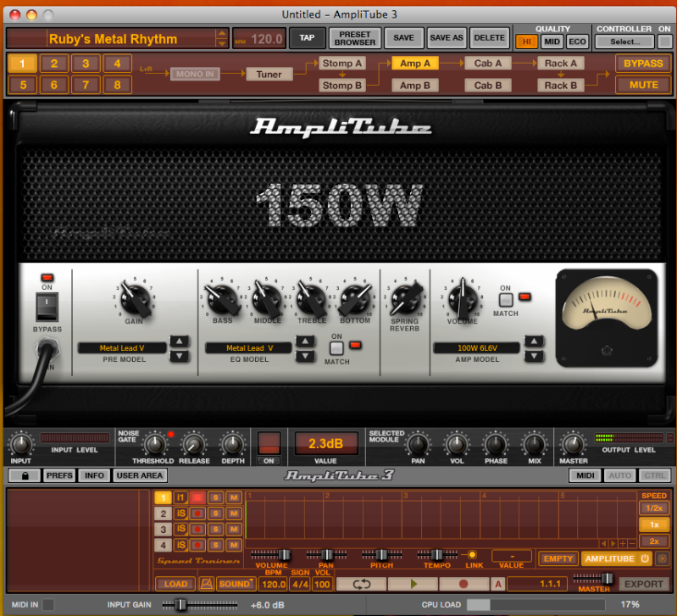
Task: Toggle the AMPLITUBE power button
Action: point(645,558)
